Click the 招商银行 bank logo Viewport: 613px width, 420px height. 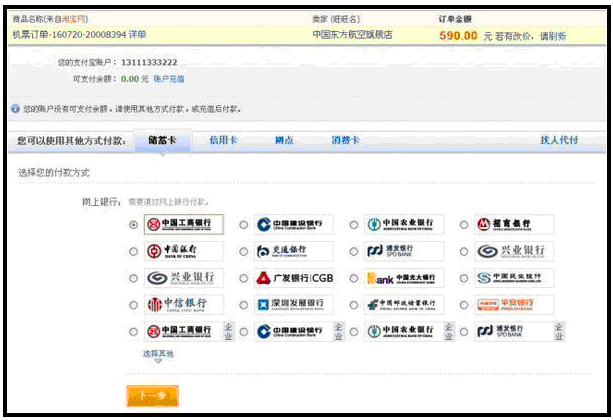click(x=514, y=224)
